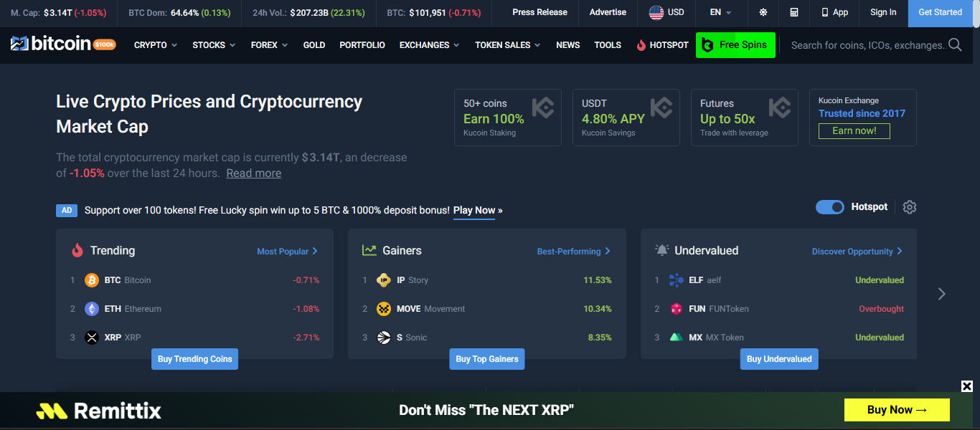Click the XRP coin icon
Screen dimensions: 980x430
pos(92,338)
